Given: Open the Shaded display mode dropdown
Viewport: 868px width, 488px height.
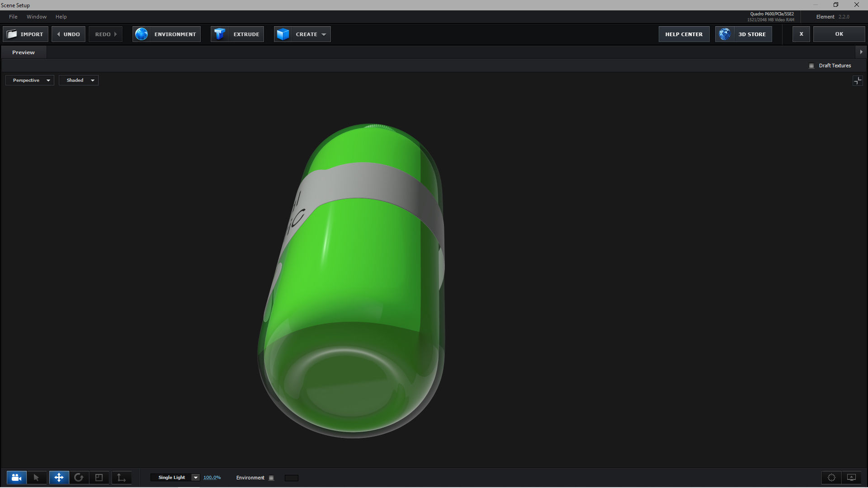Looking at the screenshot, I should click(x=79, y=80).
